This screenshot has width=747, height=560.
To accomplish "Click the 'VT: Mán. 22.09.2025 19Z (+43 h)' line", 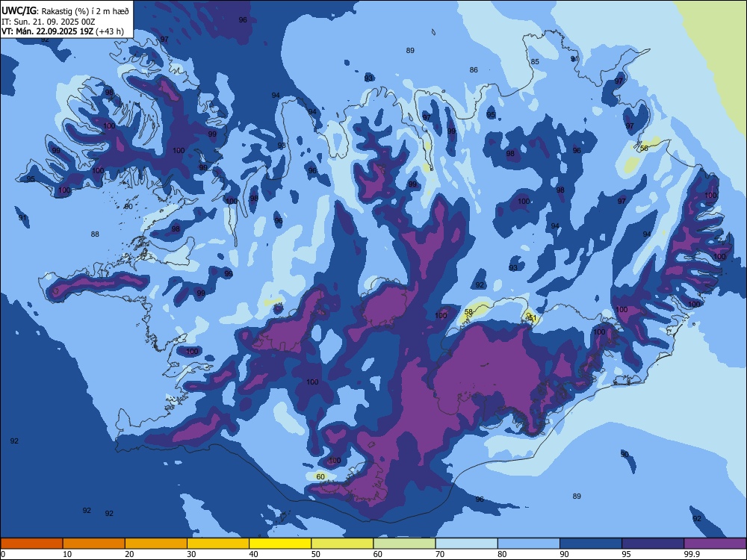I will pos(63,31).
